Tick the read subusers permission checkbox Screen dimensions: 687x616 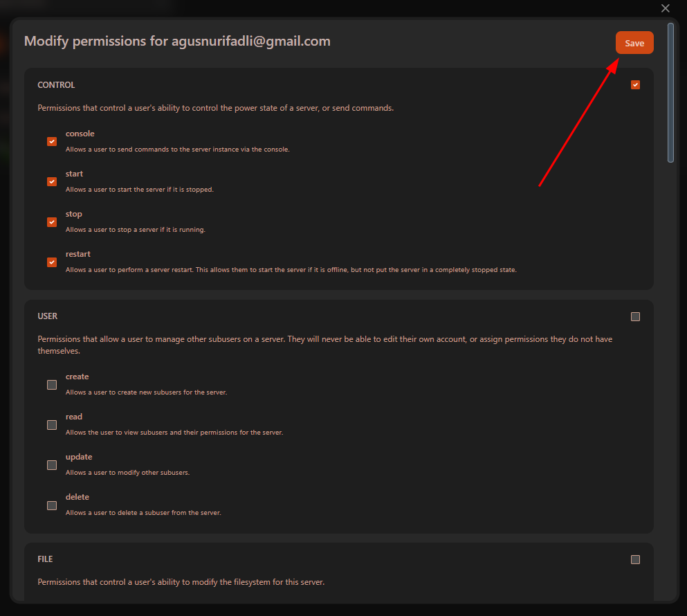point(52,425)
